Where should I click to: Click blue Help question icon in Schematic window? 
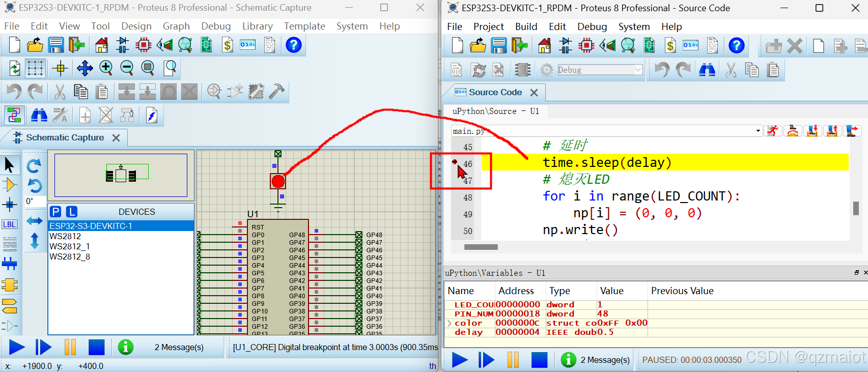(x=293, y=45)
